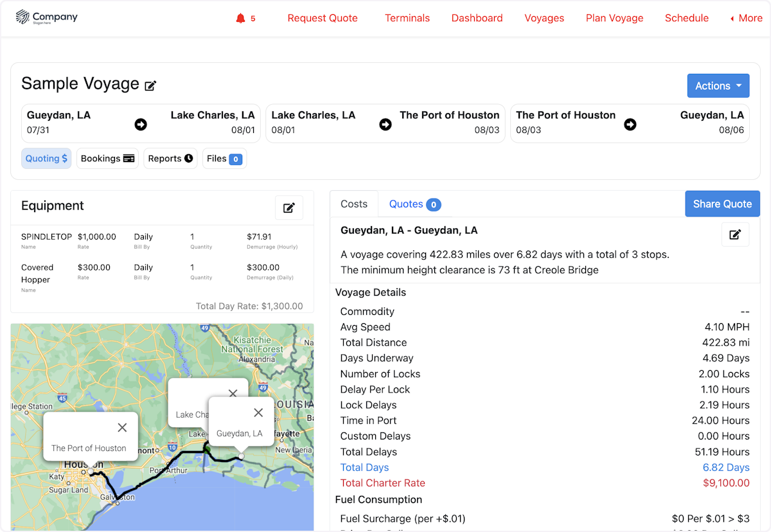
Task: Go to Terminals
Action: [x=407, y=18]
